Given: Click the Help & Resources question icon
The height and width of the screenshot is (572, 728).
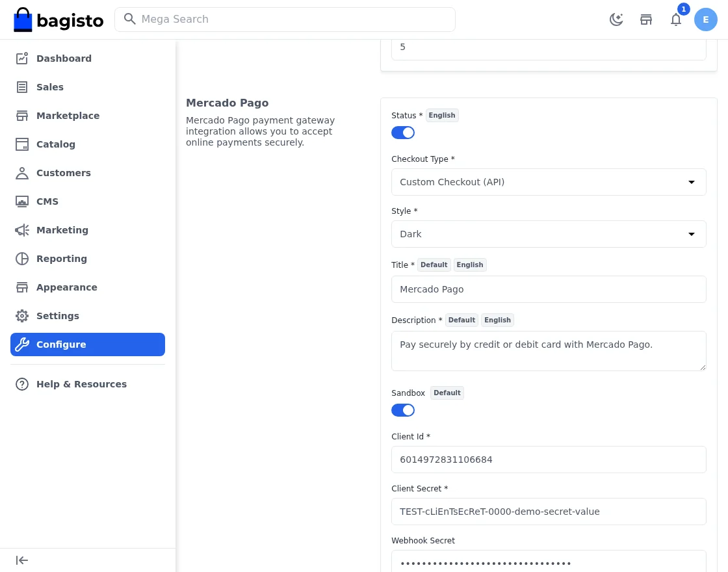Looking at the screenshot, I should pyautogui.click(x=22, y=384).
